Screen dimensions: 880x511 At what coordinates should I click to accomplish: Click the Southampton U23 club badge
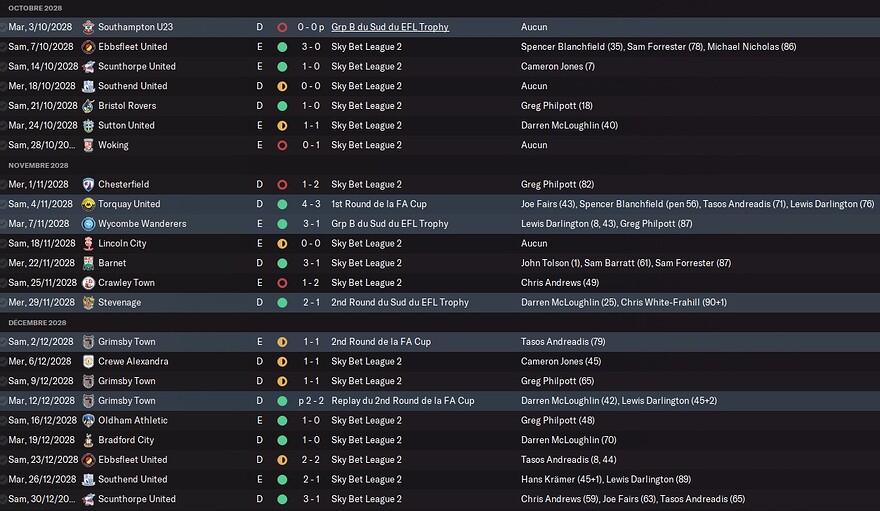pyautogui.click(x=88, y=27)
